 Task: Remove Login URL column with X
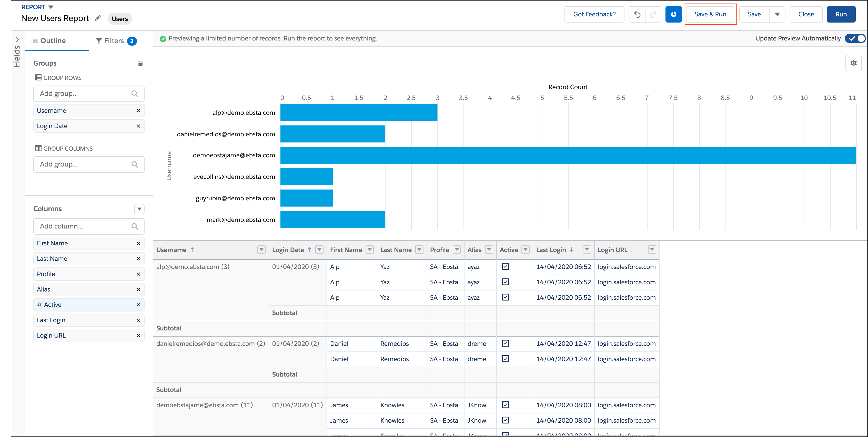[138, 336]
